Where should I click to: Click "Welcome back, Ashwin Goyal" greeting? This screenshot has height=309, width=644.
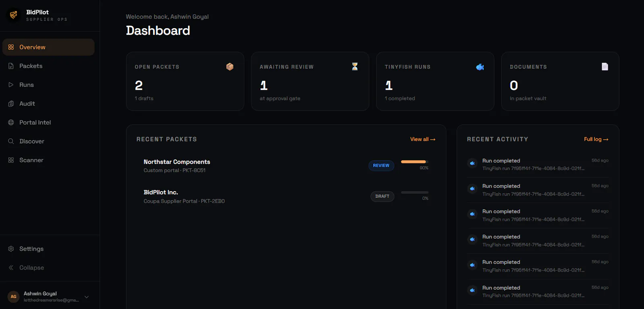167,16
